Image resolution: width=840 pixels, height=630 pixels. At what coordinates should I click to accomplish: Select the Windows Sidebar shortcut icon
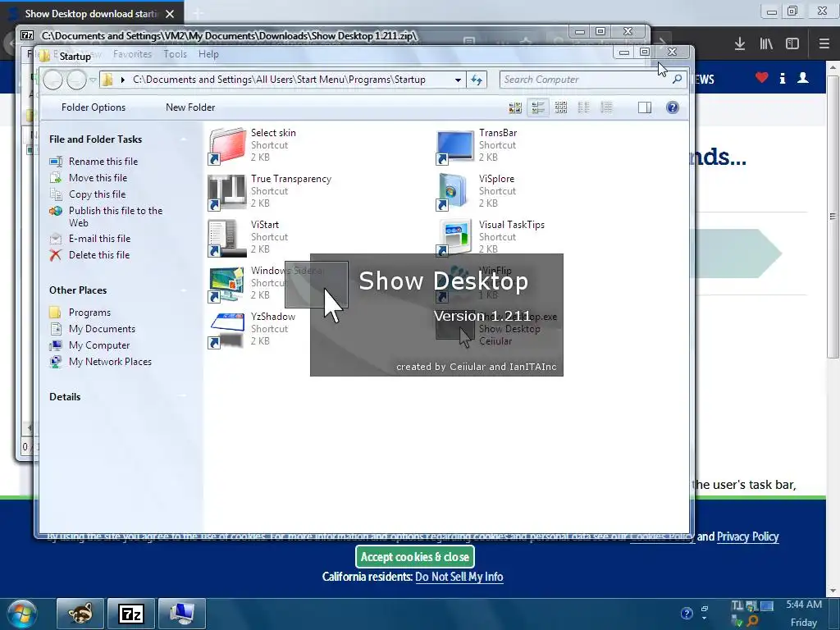[x=227, y=283]
